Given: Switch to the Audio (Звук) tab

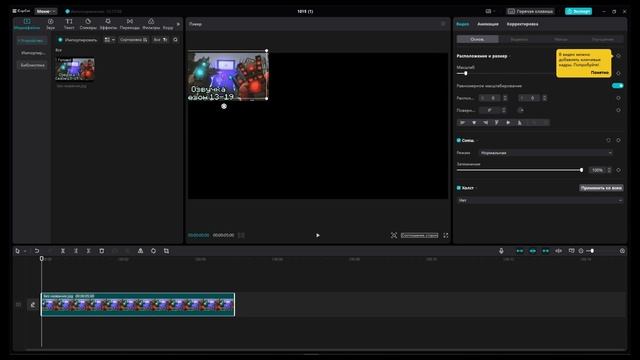Looking at the screenshot, I should click(x=50, y=24).
